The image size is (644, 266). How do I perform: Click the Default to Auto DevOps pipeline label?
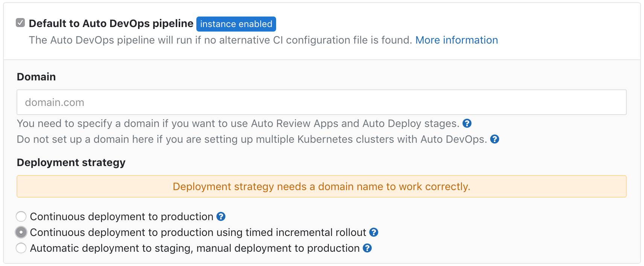click(111, 23)
